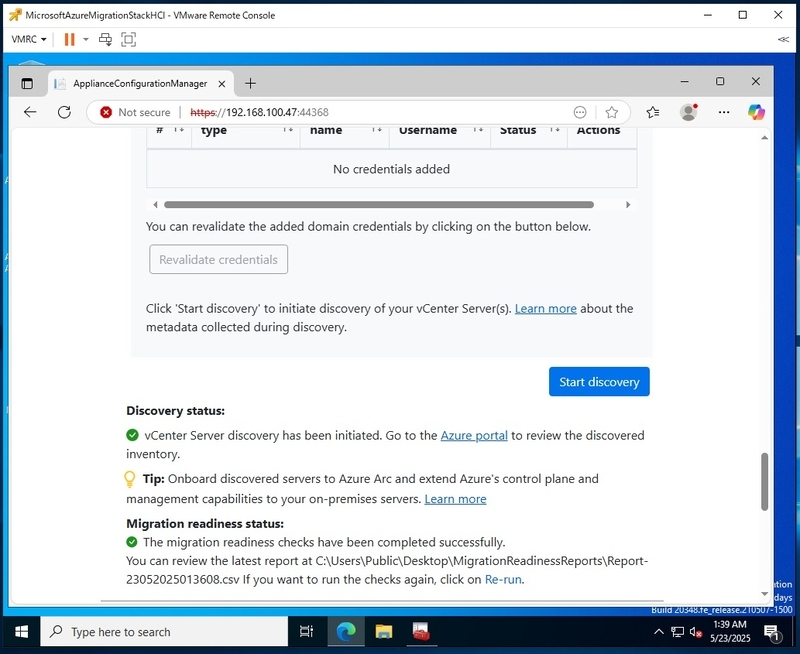
Task: Go back in browser history
Action: click(x=30, y=112)
